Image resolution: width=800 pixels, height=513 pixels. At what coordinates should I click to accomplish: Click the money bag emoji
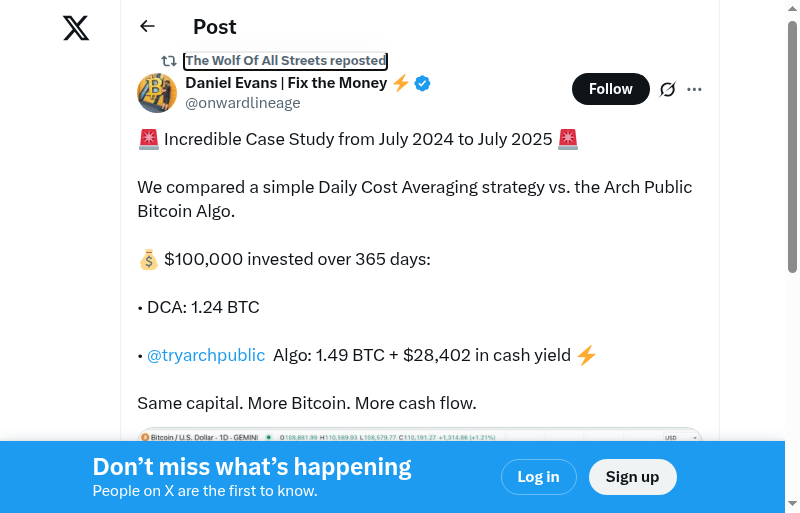(148, 260)
